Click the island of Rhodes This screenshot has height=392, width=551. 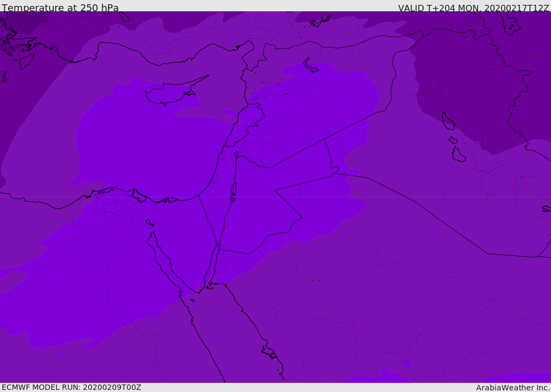26,61
